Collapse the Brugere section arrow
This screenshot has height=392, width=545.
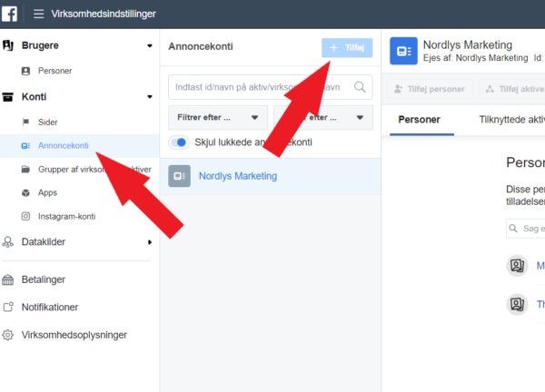pos(150,45)
